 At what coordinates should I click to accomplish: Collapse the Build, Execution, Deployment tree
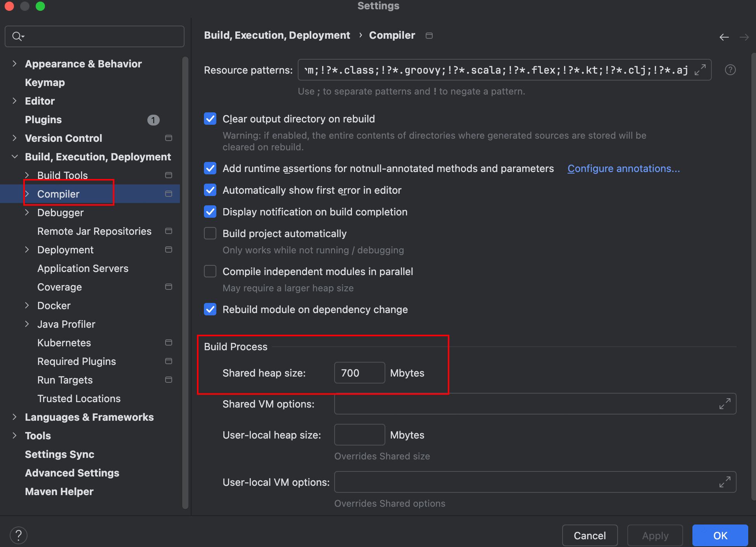14,157
